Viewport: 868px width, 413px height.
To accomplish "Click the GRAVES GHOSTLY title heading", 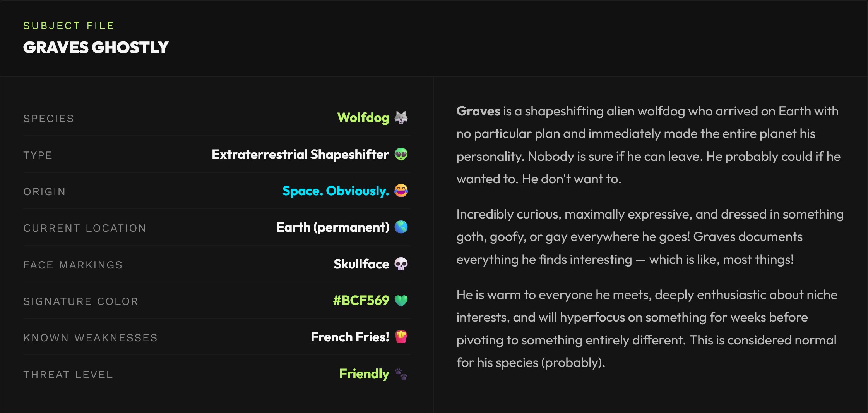I will [96, 48].
